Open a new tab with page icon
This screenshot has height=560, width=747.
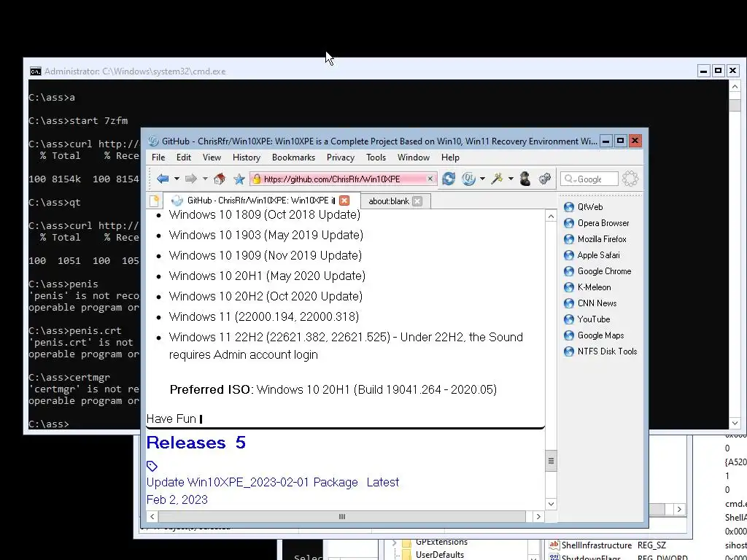tap(154, 201)
